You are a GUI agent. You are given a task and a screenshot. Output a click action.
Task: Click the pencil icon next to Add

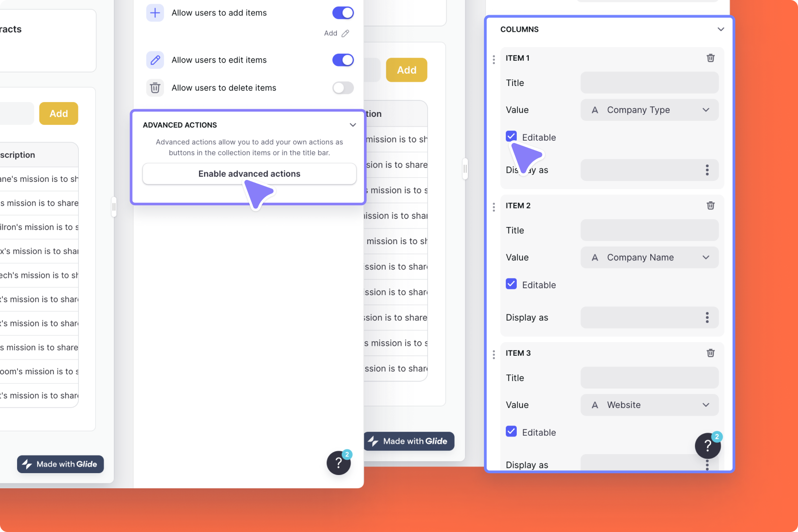click(x=345, y=33)
